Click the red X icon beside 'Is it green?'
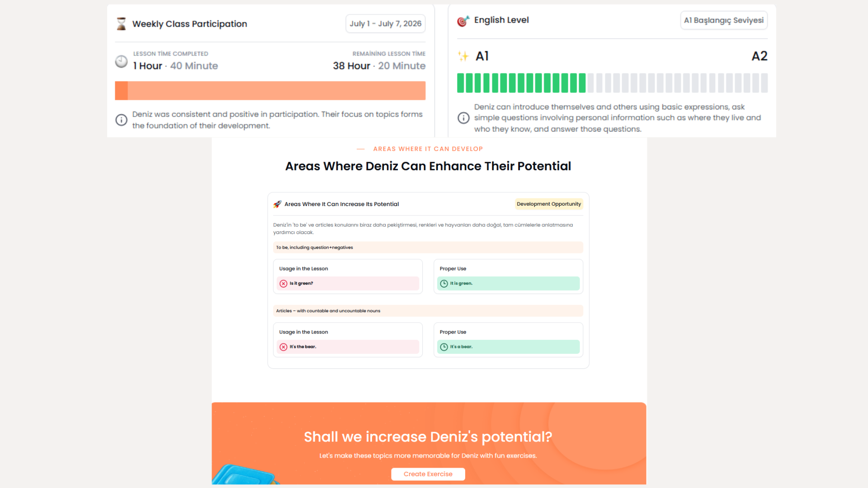The image size is (868, 488). (x=283, y=284)
